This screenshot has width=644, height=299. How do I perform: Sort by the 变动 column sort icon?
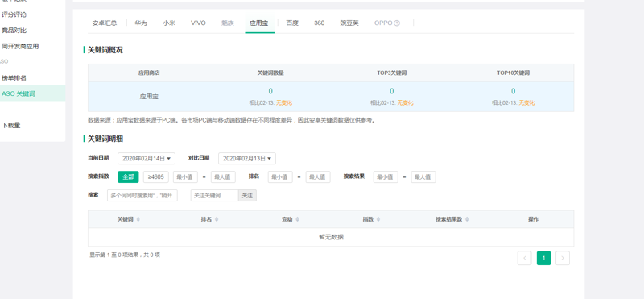297,220
